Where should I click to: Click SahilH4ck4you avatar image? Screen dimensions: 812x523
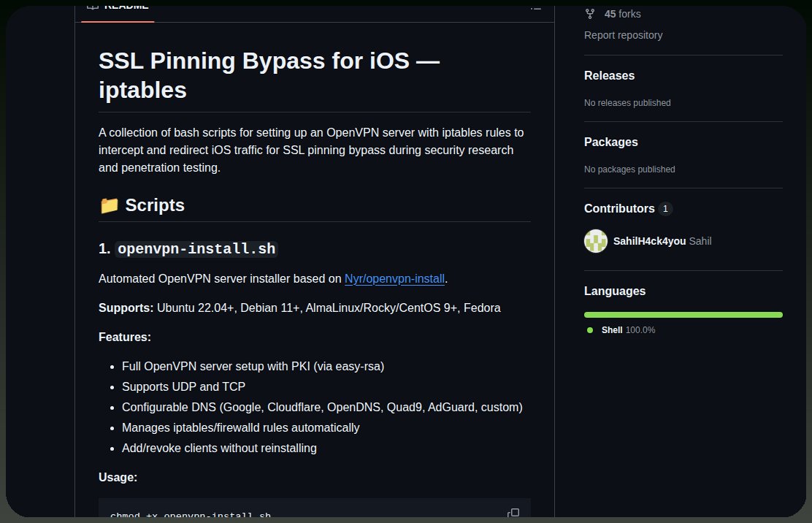tap(596, 241)
